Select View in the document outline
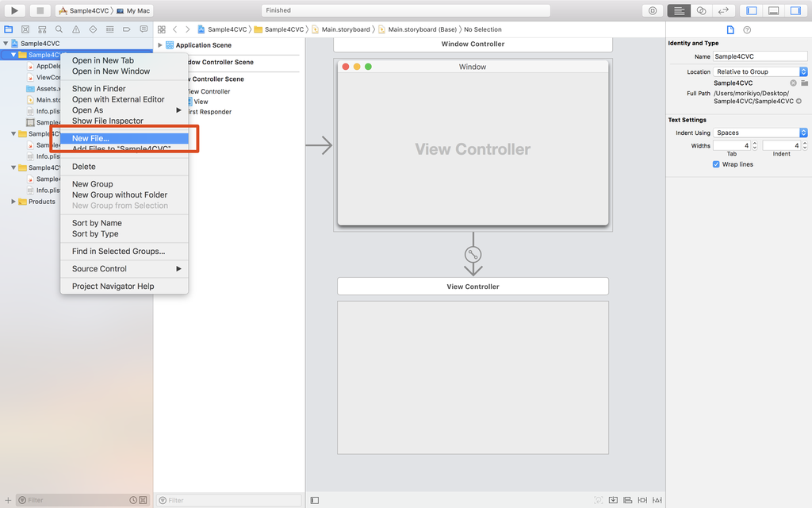 pyautogui.click(x=201, y=102)
